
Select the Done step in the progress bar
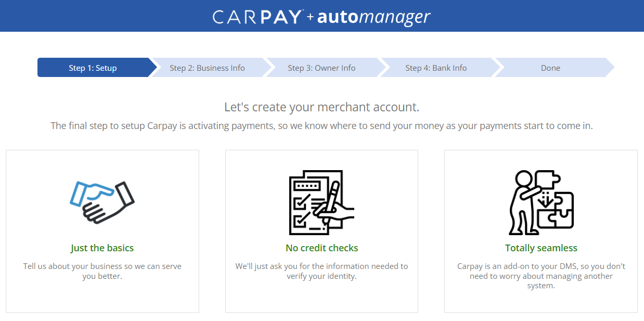550,68
